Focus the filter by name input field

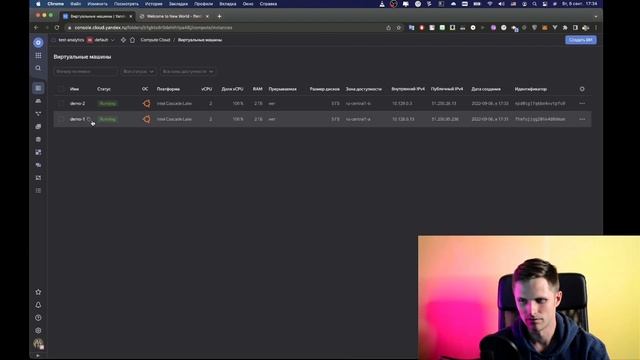coord(85,71)
